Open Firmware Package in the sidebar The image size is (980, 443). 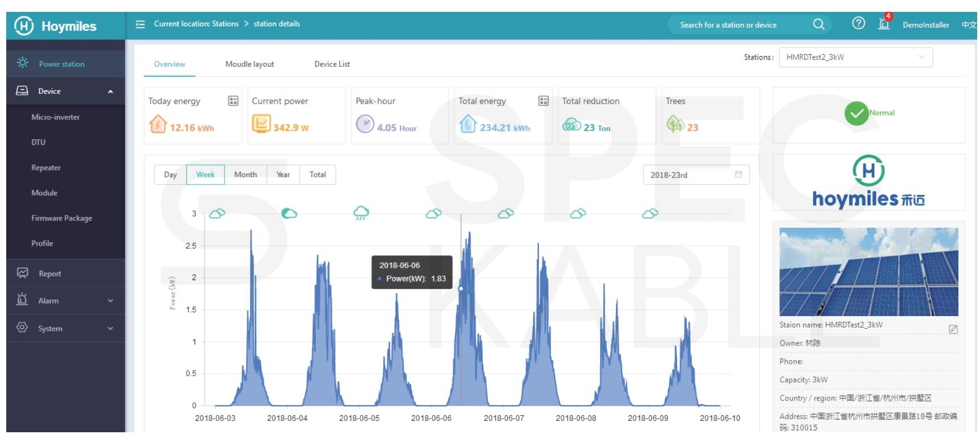click(62, 218)
